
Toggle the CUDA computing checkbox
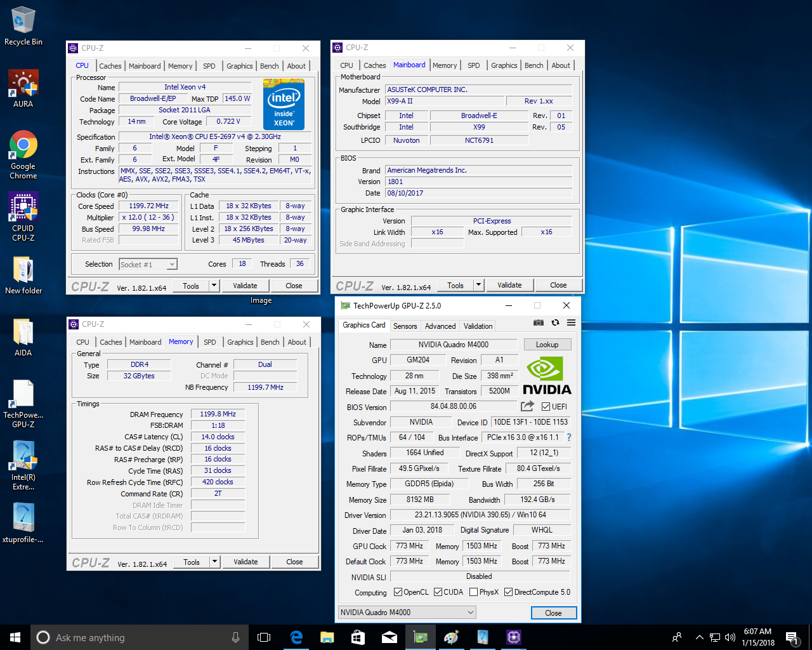(x=438, y=592)
